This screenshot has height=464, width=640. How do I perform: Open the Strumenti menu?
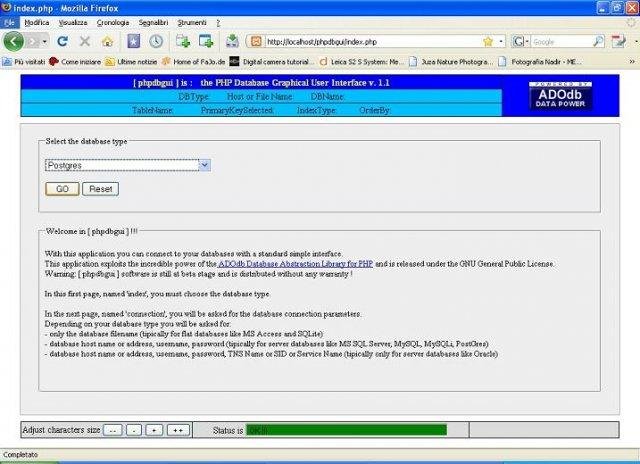pos(192,23)
